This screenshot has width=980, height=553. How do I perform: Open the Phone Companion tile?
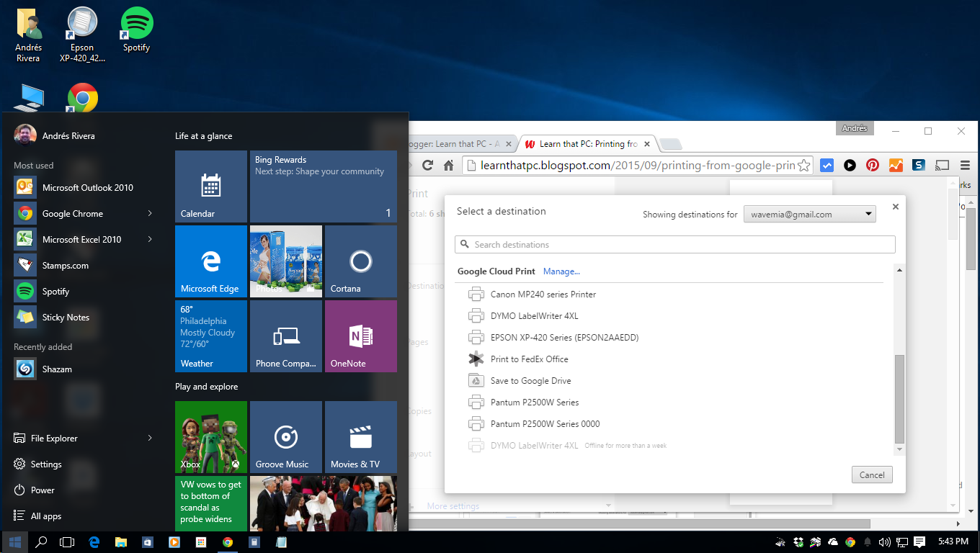coord(286,336)
